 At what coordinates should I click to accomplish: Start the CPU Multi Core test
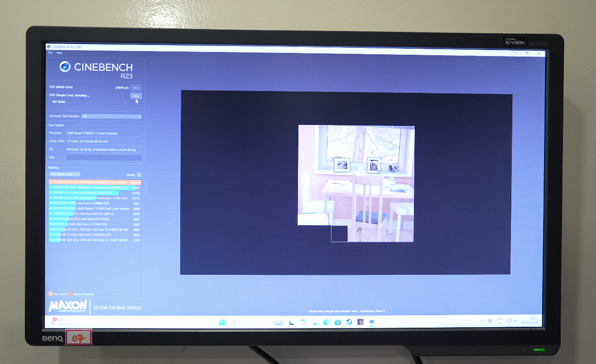tap(136, 87)
